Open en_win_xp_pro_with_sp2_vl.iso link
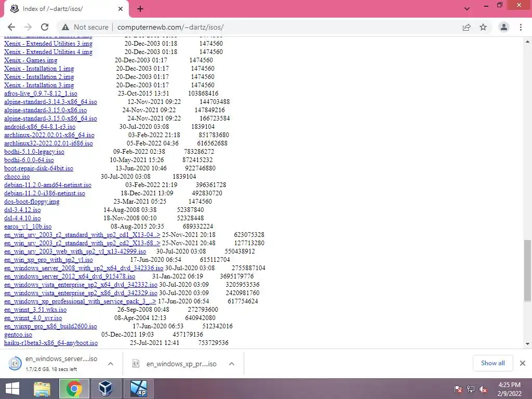The width and height of the screenshot is (532, 399). [x=48, y=260]
